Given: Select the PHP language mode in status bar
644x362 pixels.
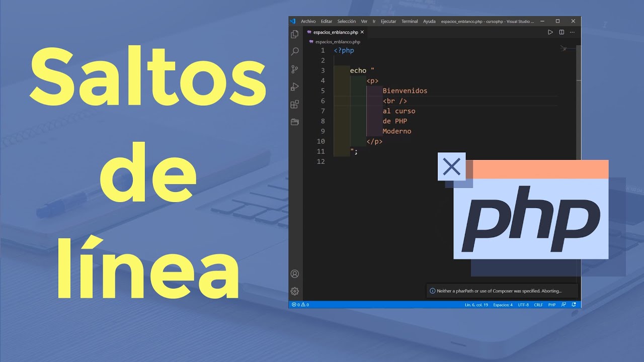Looking at the screenshot, I should pyautogui.click(x=552, y=305).
